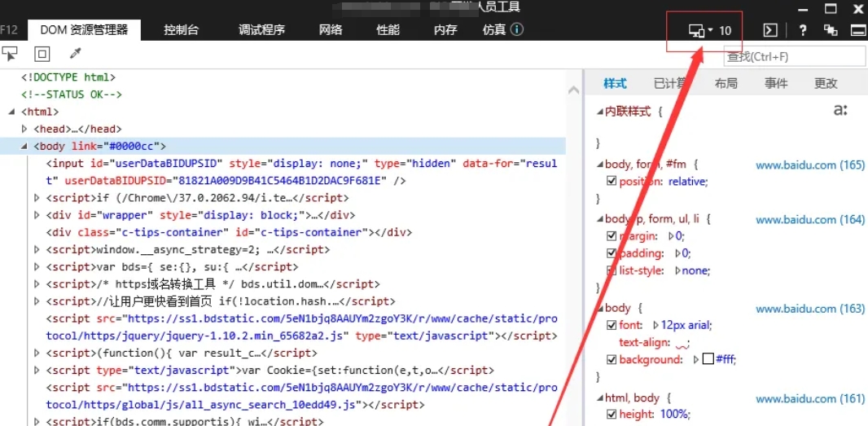Expand the https域名转换工具 script node

coord(37,284)
